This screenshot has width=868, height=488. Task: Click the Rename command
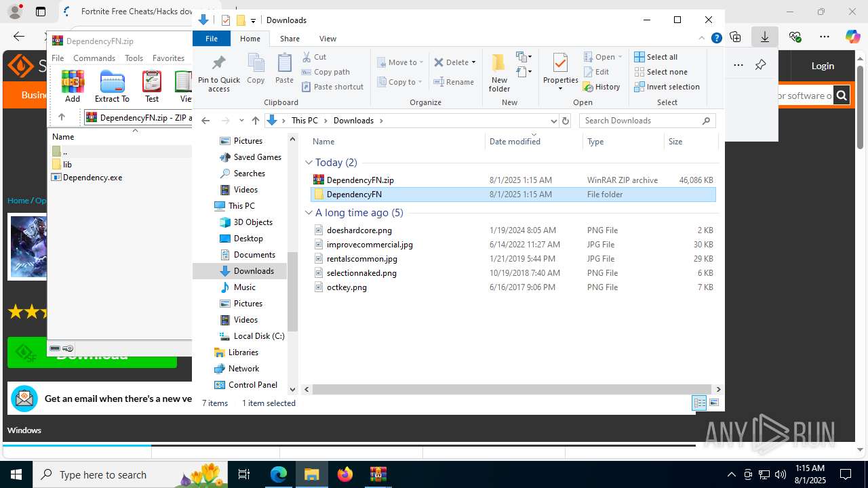(454, 82)
